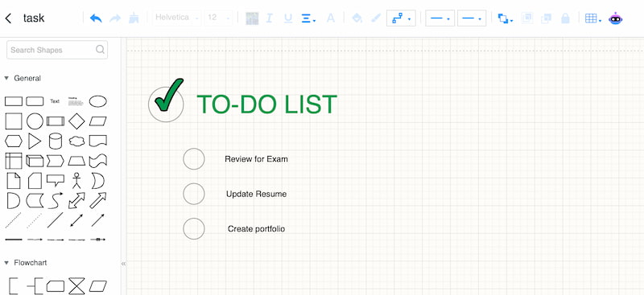Viewport: 644px width, 295px height.
Task: Select the parallelogram shape in General
Action: point(97,121)
